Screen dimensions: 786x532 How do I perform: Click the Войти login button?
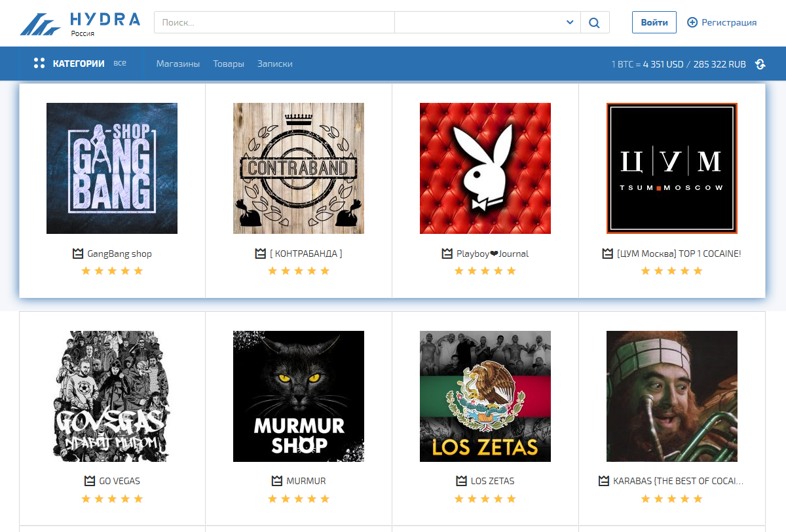click(654, 22)
